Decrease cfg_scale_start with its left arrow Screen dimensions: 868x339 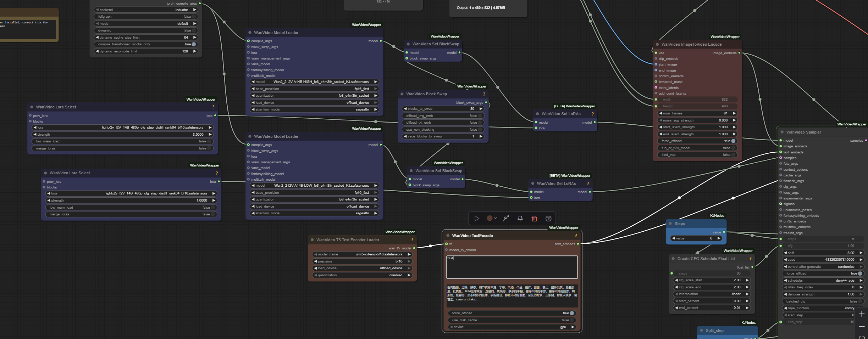[676, 280]
